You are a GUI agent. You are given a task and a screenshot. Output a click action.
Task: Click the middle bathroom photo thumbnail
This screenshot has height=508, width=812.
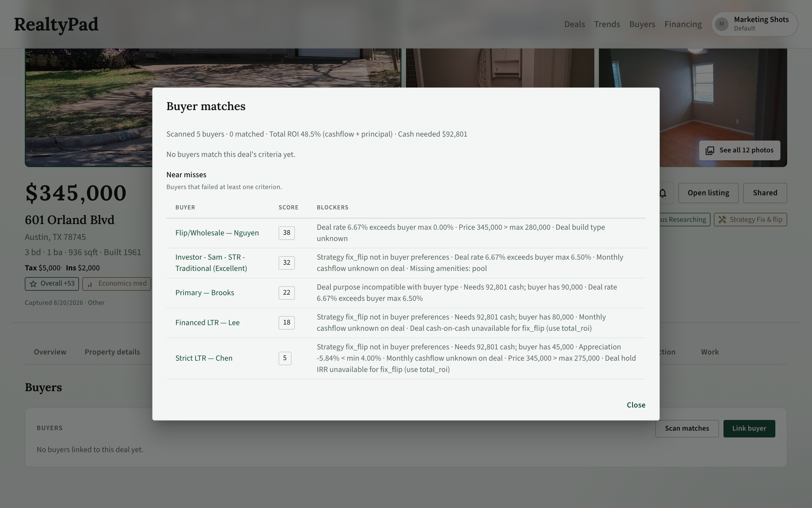pos(500,68)
